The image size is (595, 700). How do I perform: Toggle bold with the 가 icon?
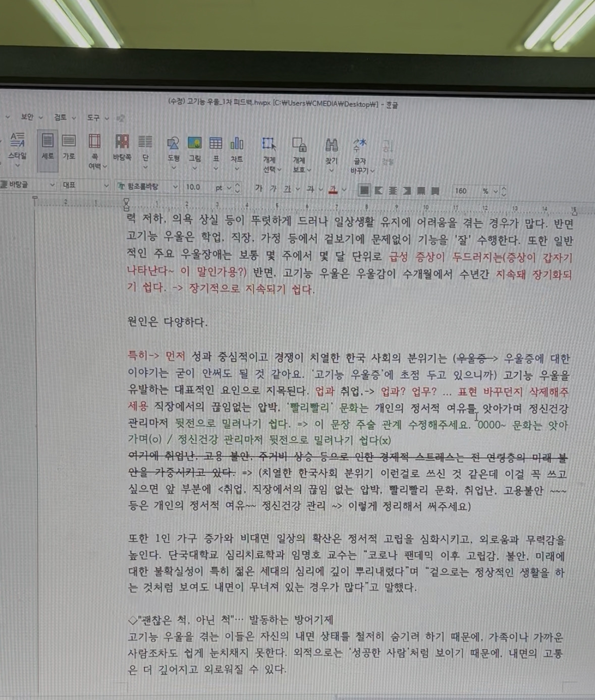259,189
